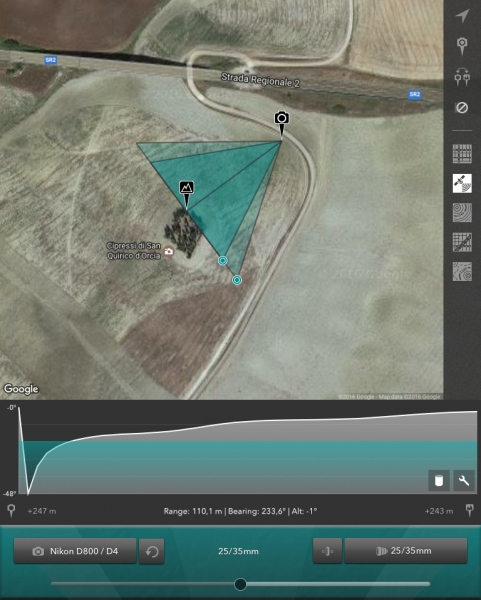Select the satellite map view
481x600 pixels.
click(462, 183)
